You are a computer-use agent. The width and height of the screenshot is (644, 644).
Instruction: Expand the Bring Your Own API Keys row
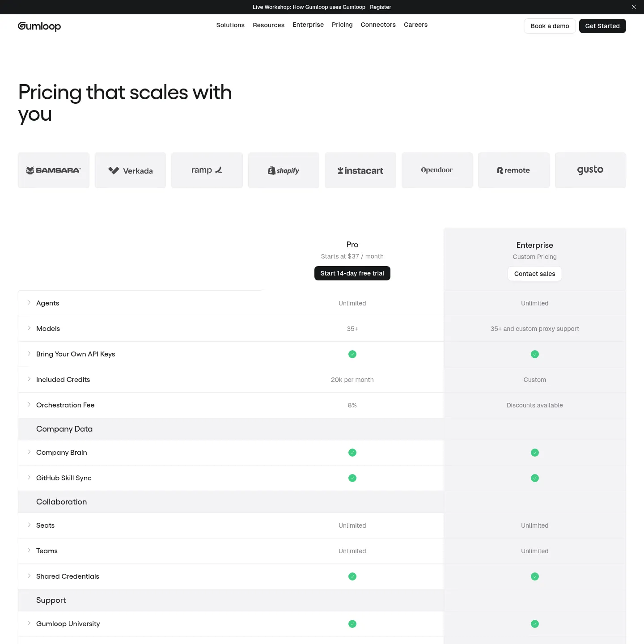(29, 354)
